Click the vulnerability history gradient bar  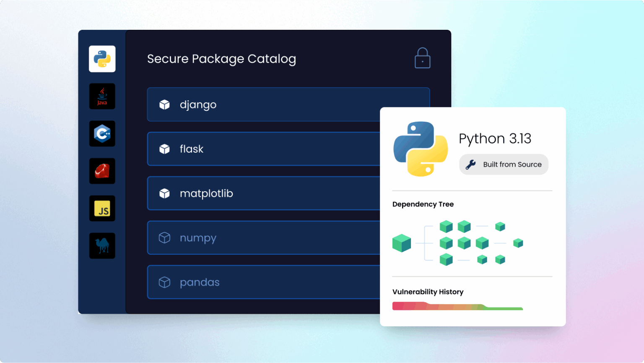(457, 306)
